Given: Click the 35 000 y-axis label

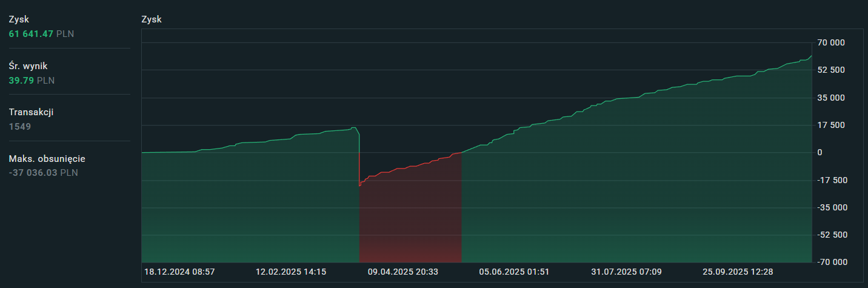Looking at the screenshot, I should click(830, 98).
